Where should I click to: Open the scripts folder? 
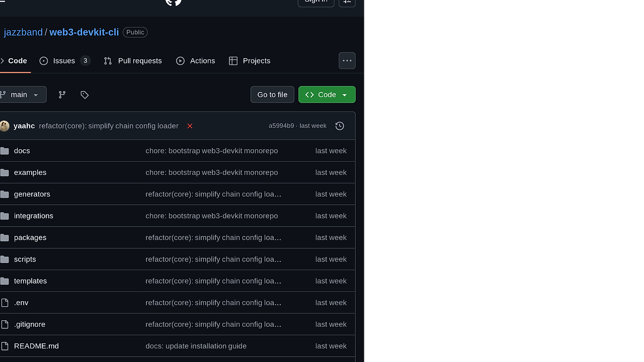[x=25, y=259]
